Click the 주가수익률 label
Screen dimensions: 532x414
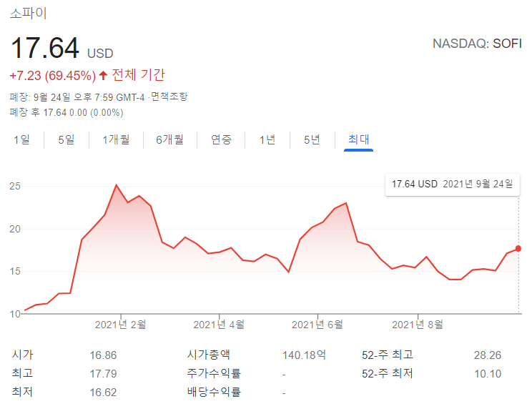pos(214,373)
